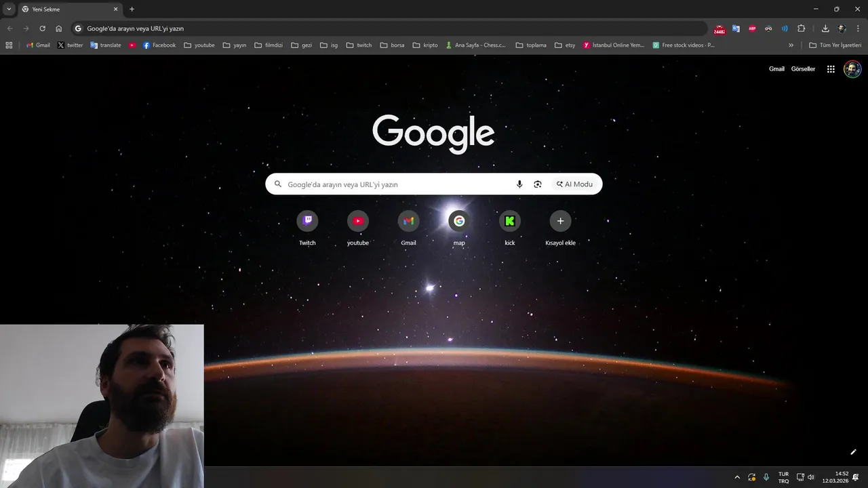Open the Ana Sayfa - Chess.com bookmark
Viewport: 868px width, 488px height.
[x=475, y=45]
